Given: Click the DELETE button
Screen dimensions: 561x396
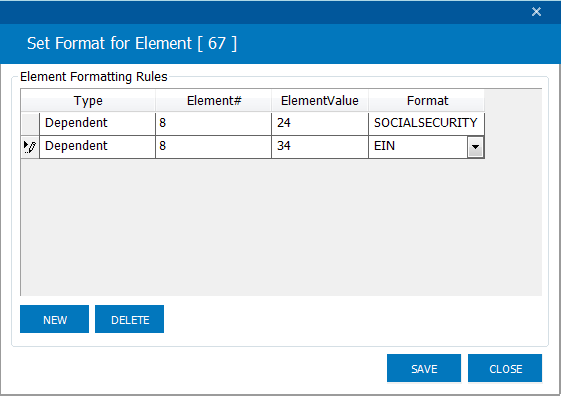Looking at the screenshot, I should pyautogui.click(x=130, y=319).
